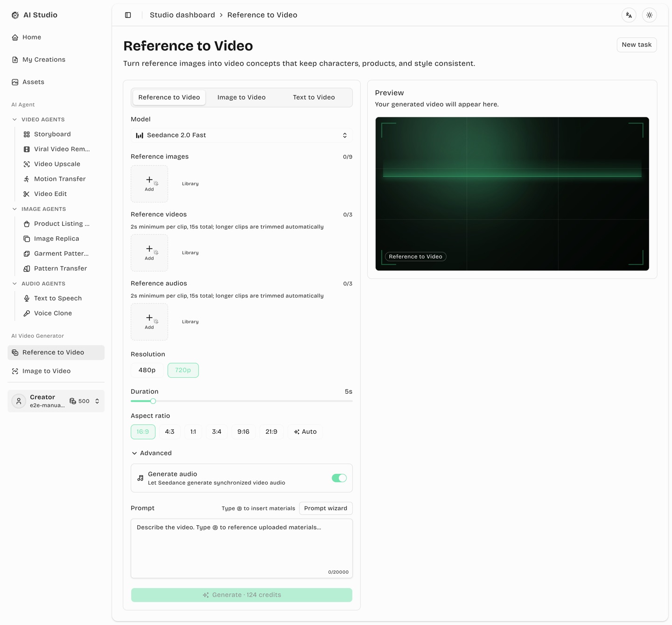672x625 pixels.
Task: Open Library for reference audios
Action: click(x=190, y=322)
